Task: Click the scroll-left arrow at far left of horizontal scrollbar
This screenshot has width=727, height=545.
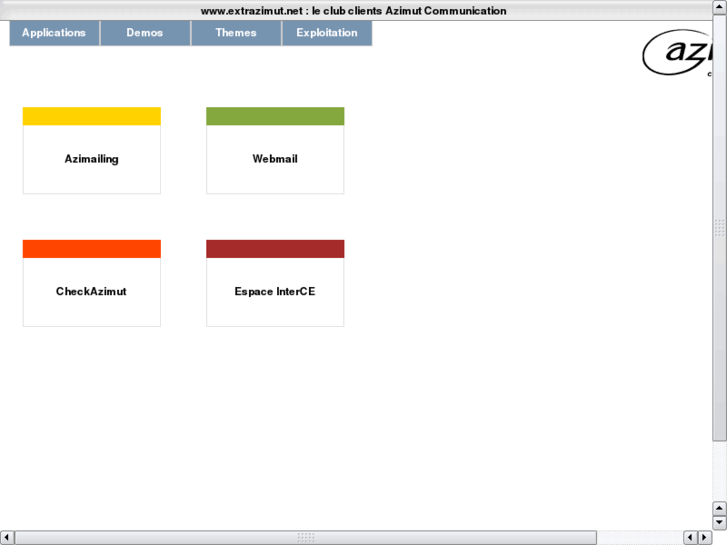Action: tap(6, 538)
